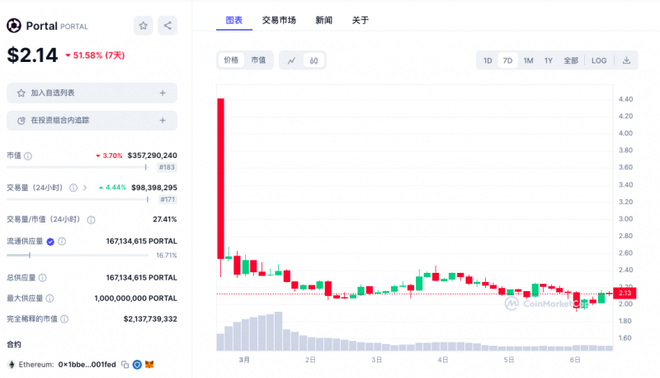Select the 1M time range button
Image resolution: width=660 pixels, height=378 pixels.
pos(528,61)
